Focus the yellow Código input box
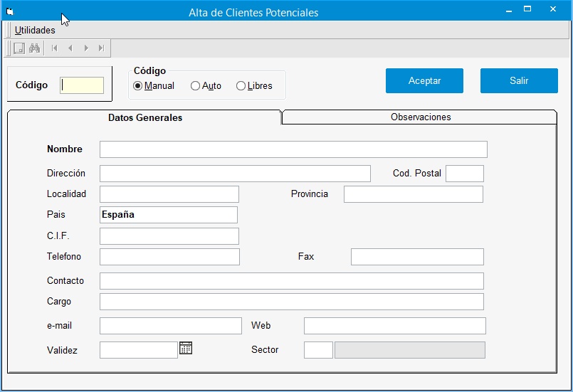The height and width of the screenshot is (392, 573). point(82,85)
